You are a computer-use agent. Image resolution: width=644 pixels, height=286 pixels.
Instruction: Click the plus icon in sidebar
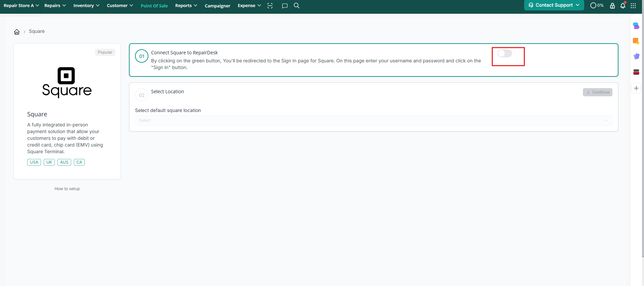click(x=636, y=88)
